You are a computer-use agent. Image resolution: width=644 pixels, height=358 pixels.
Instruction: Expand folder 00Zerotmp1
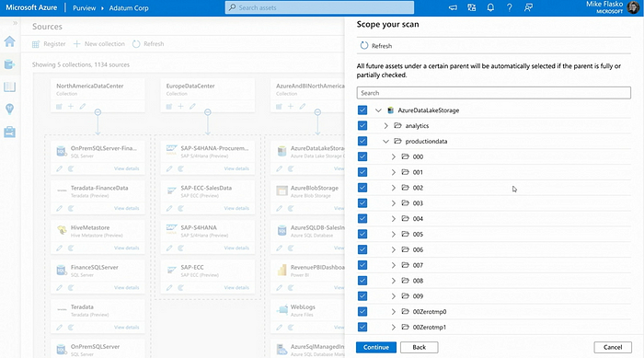click(394, 328)
